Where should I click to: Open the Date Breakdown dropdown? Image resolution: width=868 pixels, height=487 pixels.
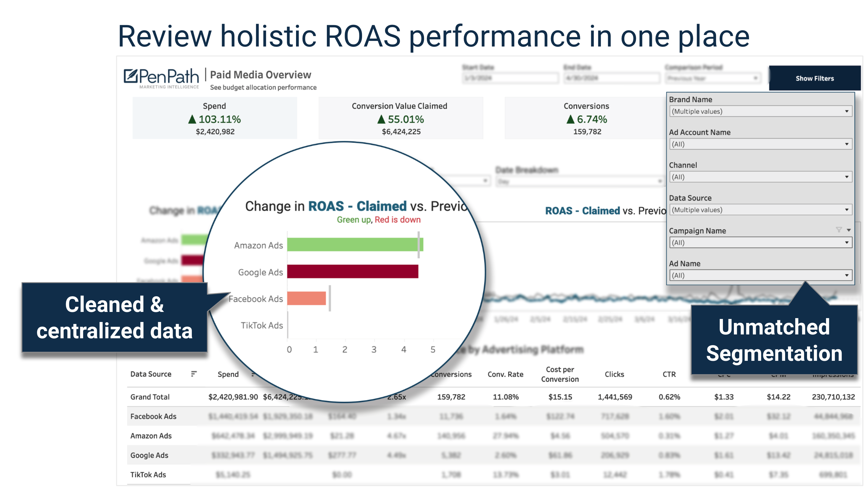580,182
